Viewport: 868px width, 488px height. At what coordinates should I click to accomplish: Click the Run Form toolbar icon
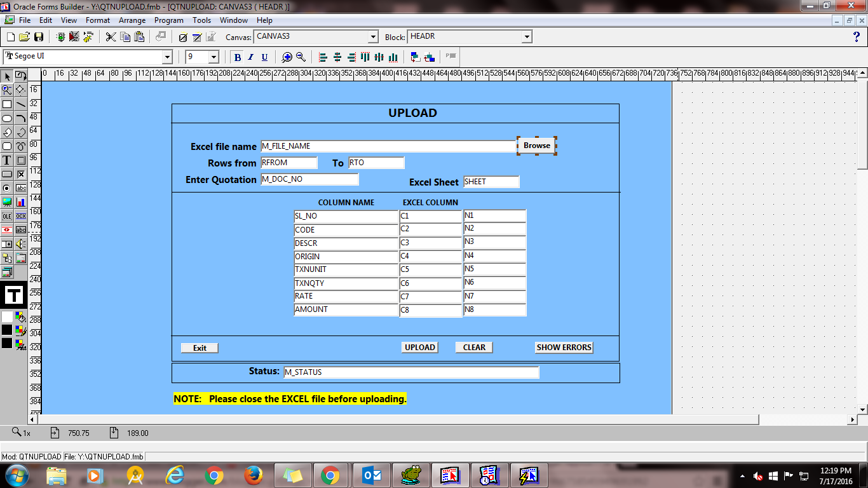(60, 36)
